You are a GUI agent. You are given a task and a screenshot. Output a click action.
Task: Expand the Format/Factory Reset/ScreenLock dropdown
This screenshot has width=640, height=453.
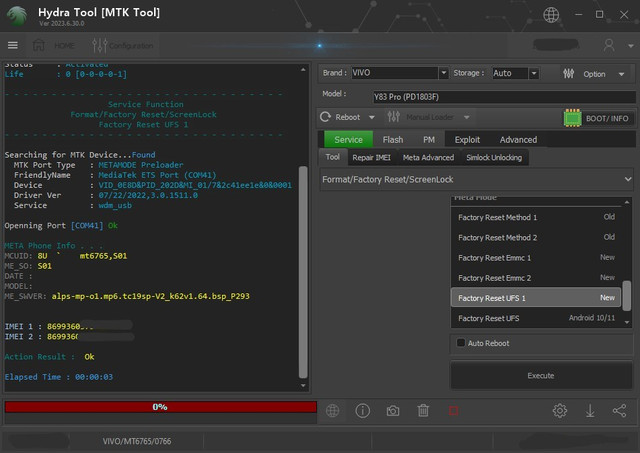click(477, 180)
